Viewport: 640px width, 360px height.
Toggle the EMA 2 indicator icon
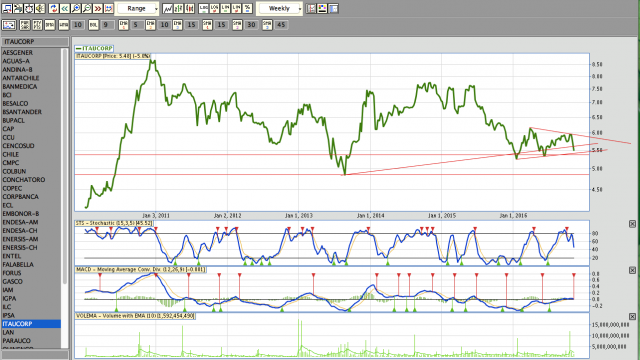coord(151,25)
